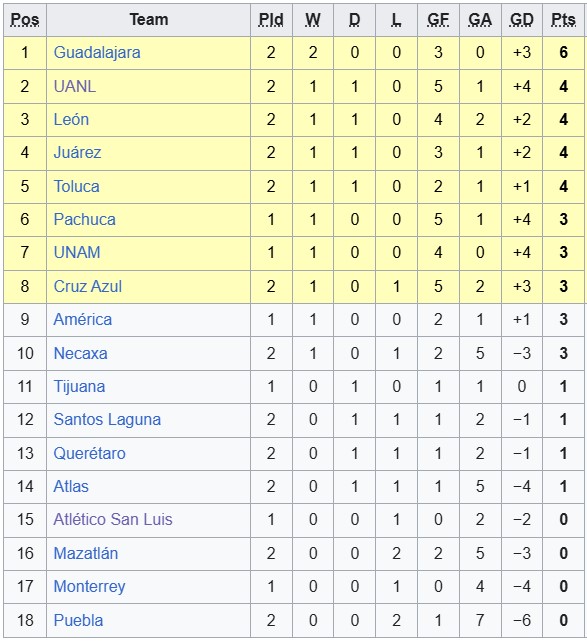Select the Puebla link

(79, 620)
